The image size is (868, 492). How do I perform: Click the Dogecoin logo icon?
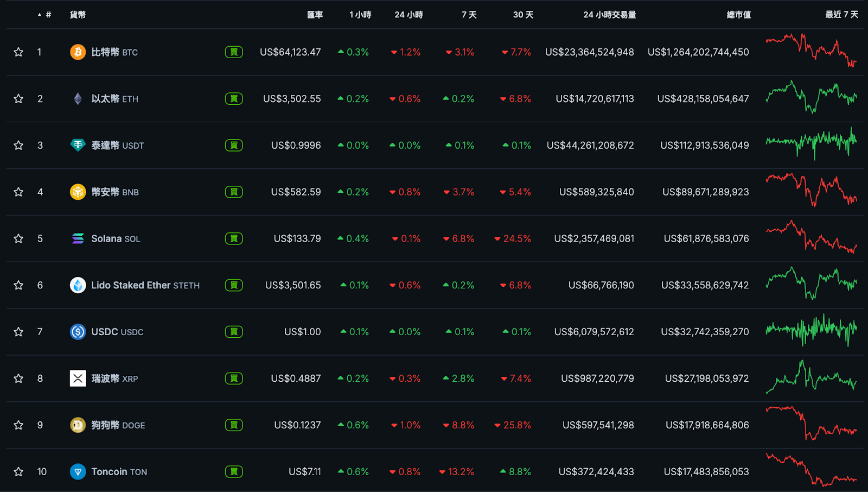pos(78,425)
